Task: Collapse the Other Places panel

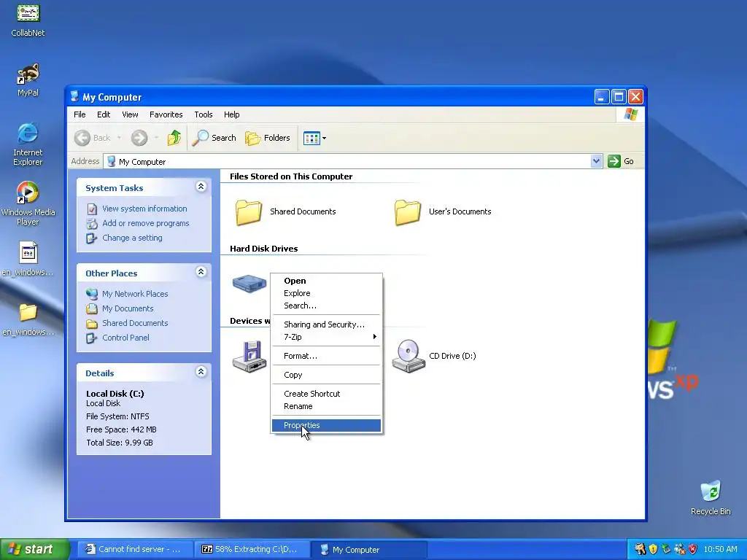Action: click(201, 272)
